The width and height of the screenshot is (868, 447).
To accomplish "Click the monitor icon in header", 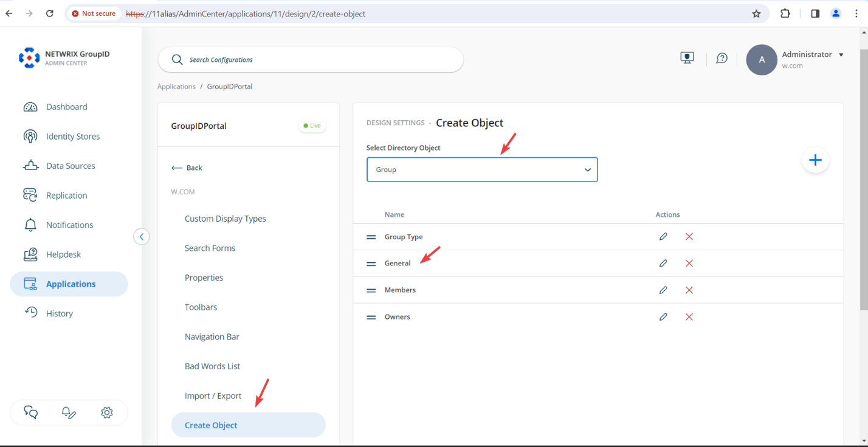I will (687, 58).
